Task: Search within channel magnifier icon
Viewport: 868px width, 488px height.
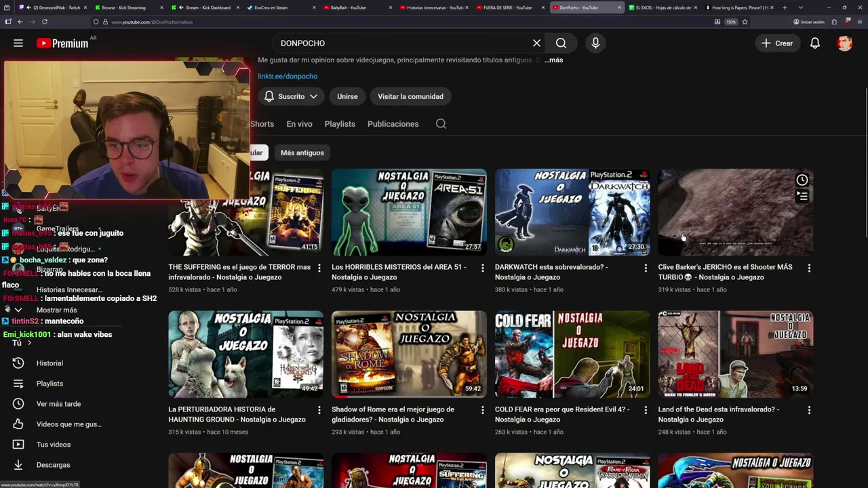Action: [x=441, y=124]
